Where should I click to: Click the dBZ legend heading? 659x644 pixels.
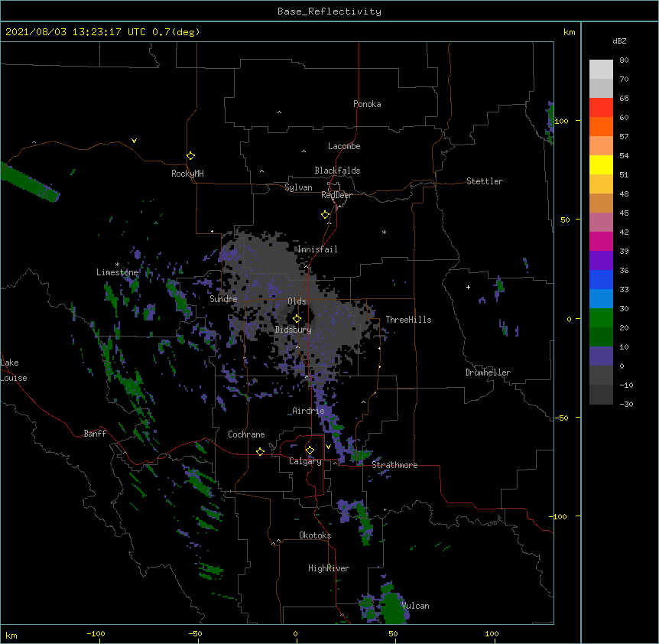[619, 41]
